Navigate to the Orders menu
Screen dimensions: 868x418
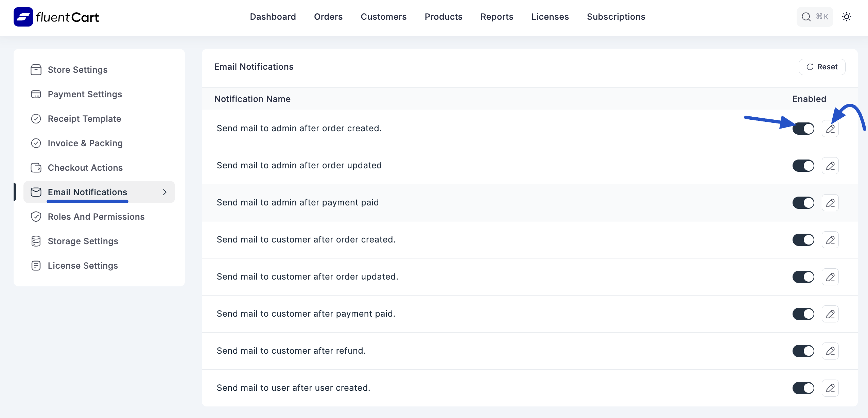tap(328, 17)
